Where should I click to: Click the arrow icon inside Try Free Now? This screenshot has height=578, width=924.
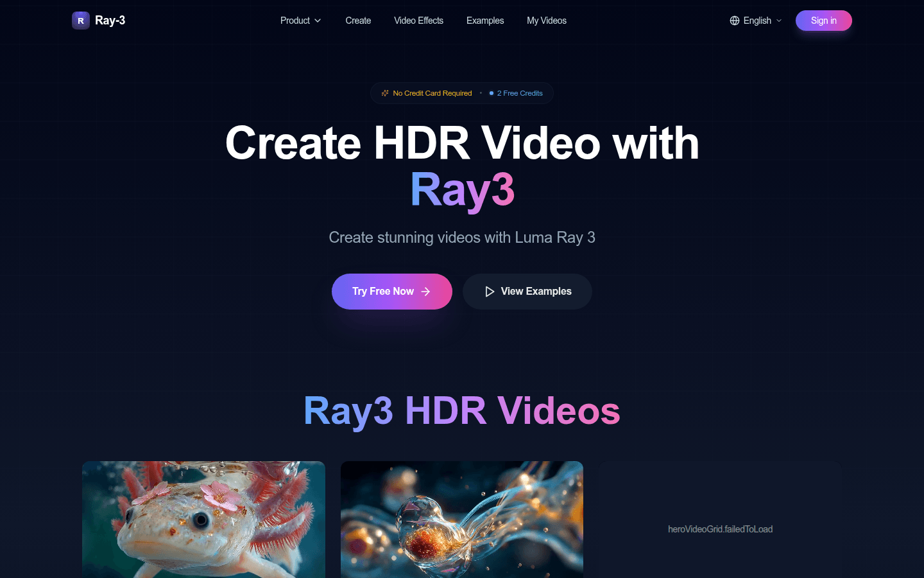(x=427, y=291)
